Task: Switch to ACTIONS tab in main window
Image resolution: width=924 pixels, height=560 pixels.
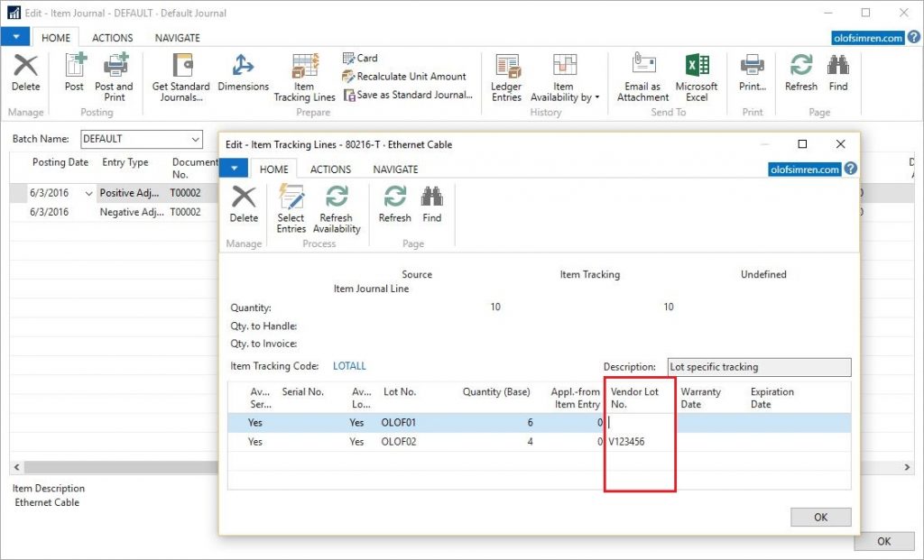Action: click(112, 38)
